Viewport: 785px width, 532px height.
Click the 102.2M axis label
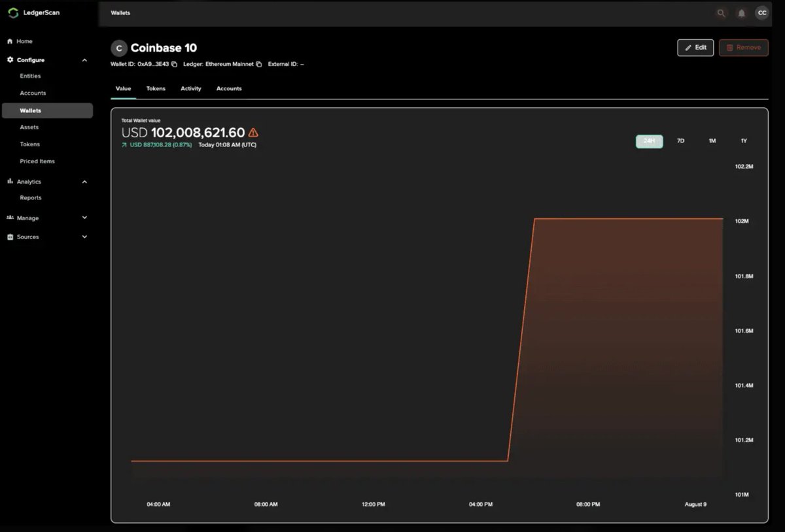[x=744, y=167]
